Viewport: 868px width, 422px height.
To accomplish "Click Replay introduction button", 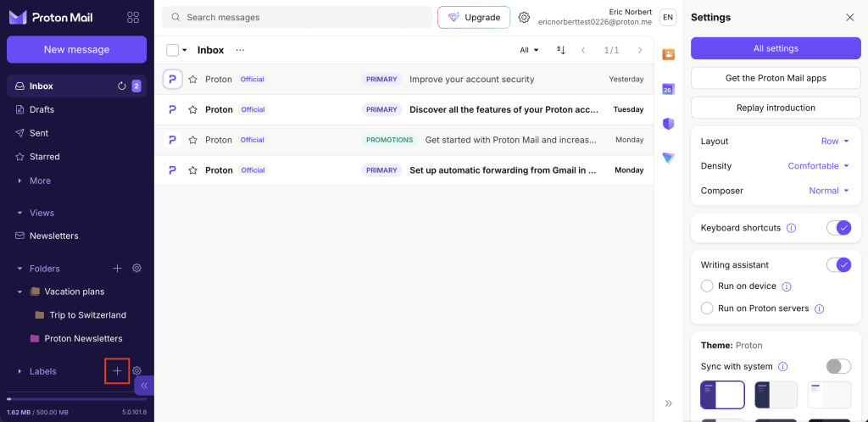I will pyautogui.click(x=776, y=108).
